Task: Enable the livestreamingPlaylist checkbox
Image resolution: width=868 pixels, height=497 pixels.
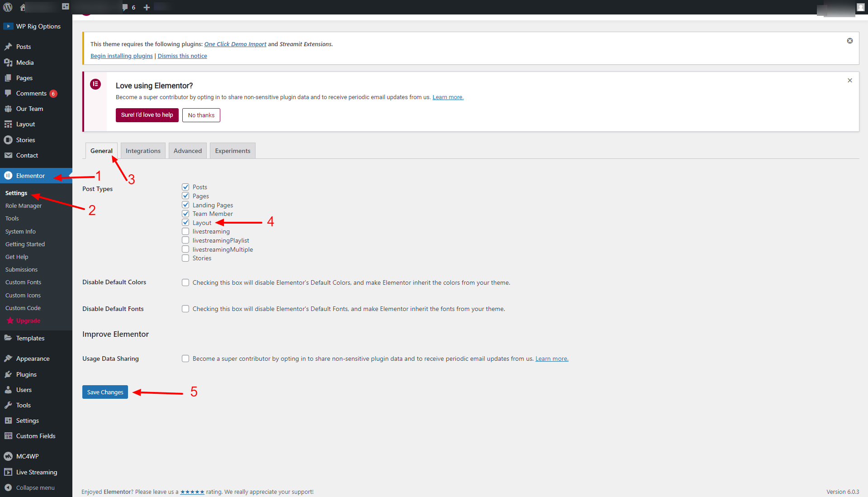Action: tap(185, 240)
